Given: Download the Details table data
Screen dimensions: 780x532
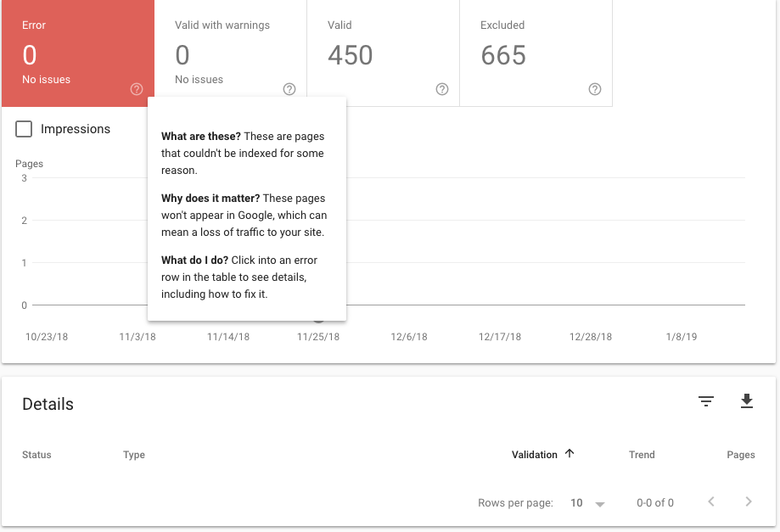Looking at the screenshot, I should [x=747, y=401].
